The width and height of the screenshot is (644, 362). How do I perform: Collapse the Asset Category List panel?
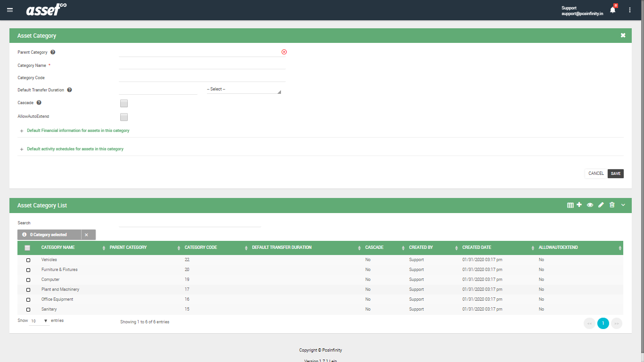tap(623, 205)
